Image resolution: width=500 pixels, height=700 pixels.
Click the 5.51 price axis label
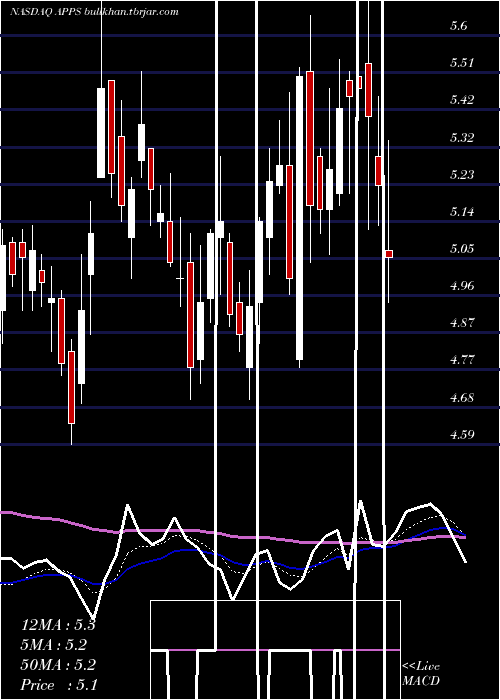(x=462, y=63)
